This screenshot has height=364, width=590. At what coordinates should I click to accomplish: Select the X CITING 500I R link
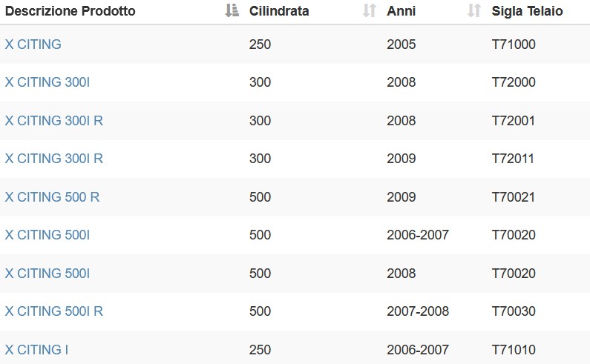click(x=54, y=311)
